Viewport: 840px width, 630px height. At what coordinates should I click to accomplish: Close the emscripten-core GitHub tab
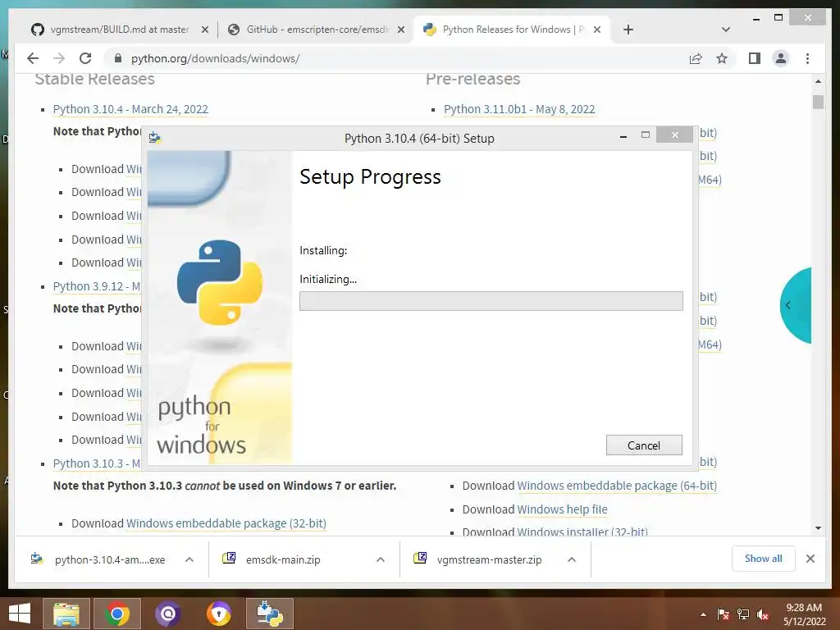point(400,30)
